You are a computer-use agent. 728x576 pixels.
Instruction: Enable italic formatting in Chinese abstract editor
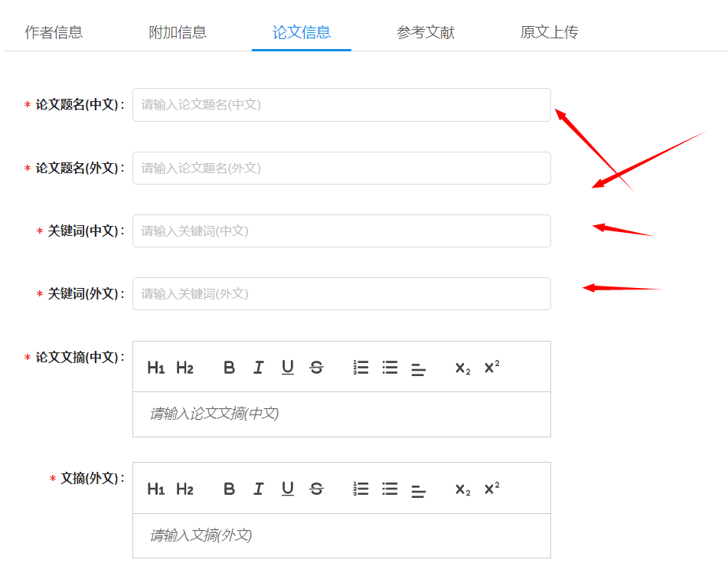coord(258,367)
